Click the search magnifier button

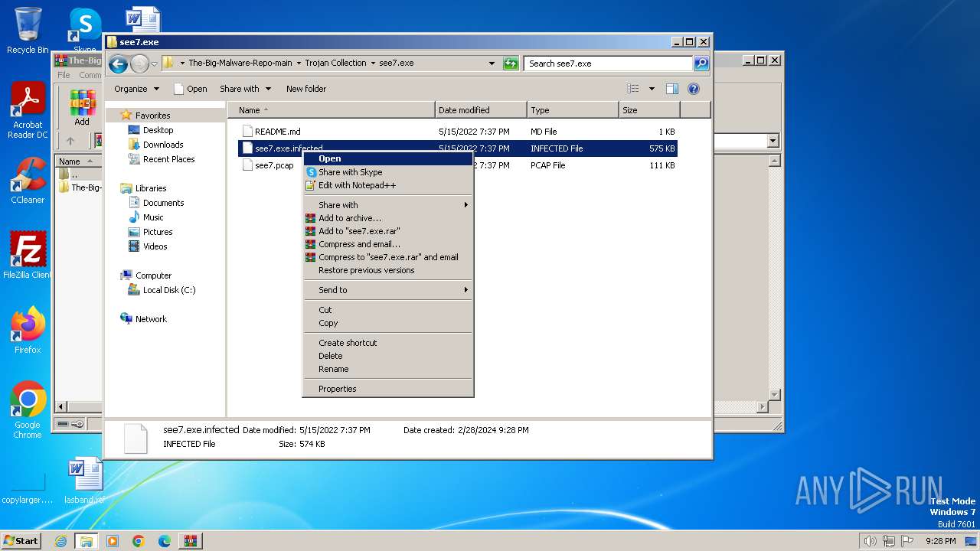point(701,64)
